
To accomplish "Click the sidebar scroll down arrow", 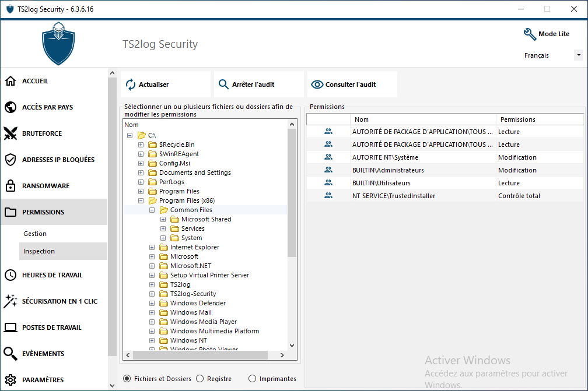I will [112, 385].
